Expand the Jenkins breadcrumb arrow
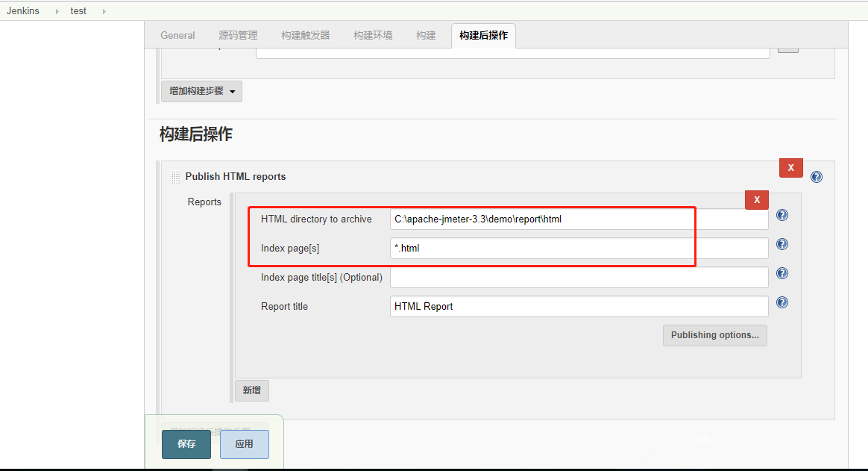 (x=57, y=11)
